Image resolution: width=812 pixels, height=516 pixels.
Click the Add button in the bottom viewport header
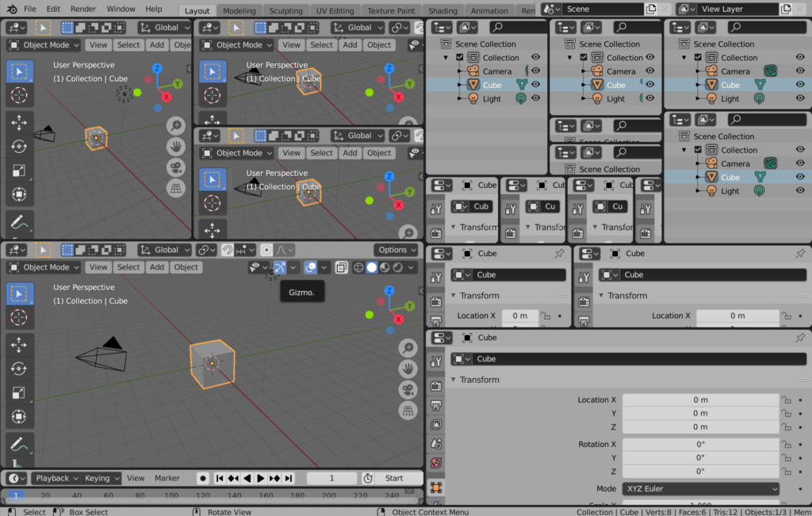point(157,267)
